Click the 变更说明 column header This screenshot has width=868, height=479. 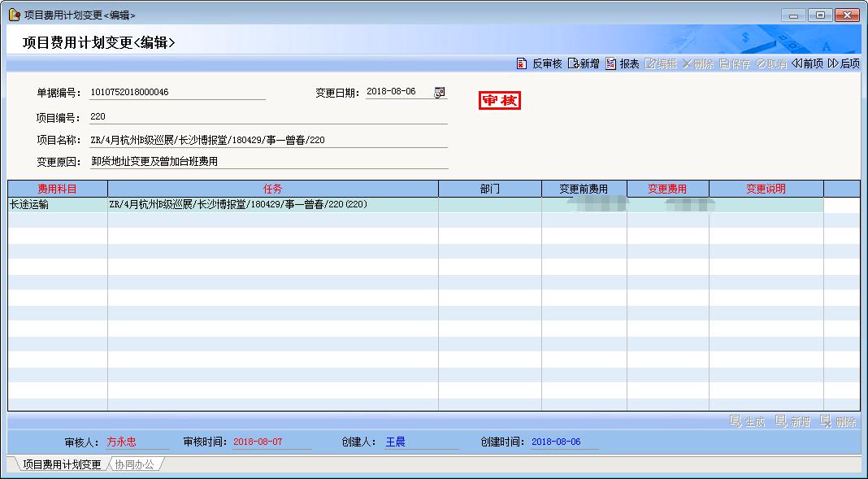(766, 189)
